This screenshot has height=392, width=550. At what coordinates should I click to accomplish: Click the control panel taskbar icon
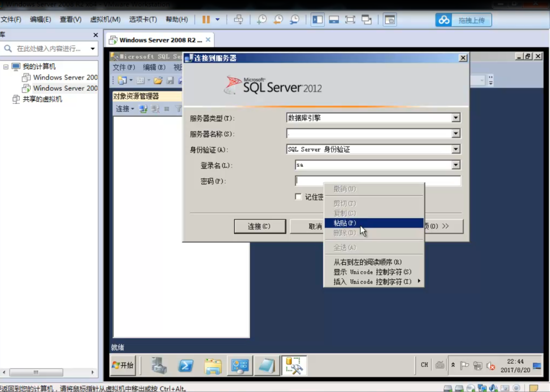tap(240, 365)
